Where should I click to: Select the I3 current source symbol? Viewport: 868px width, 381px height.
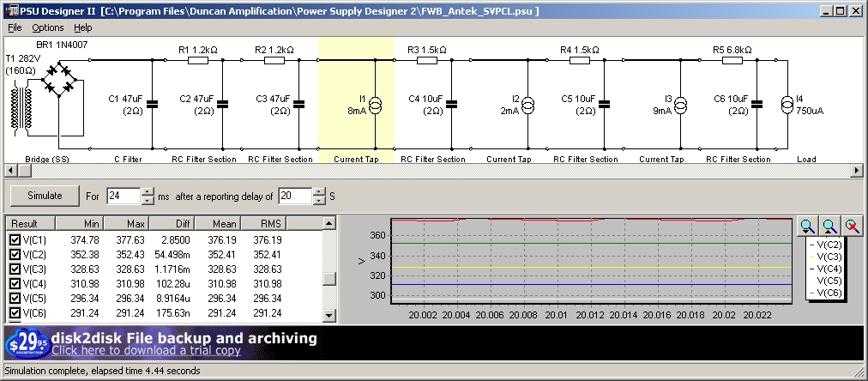point(681,105)
